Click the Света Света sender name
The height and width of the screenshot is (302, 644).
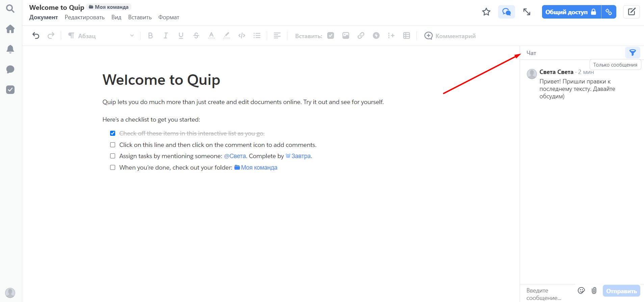coord(556,72)
